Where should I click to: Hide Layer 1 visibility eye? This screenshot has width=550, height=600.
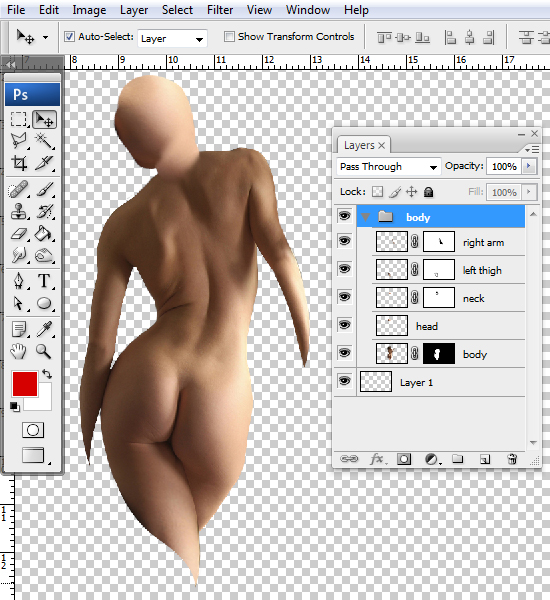click(344, 381)
